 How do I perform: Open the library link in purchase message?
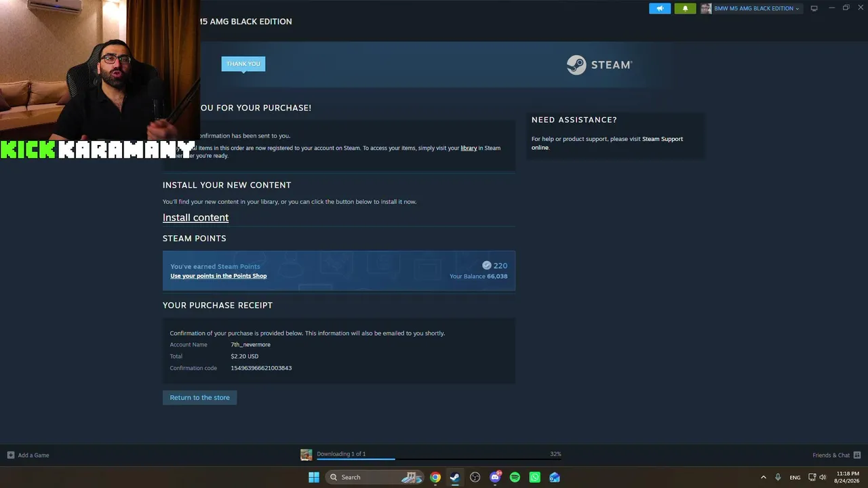(469, 148)
